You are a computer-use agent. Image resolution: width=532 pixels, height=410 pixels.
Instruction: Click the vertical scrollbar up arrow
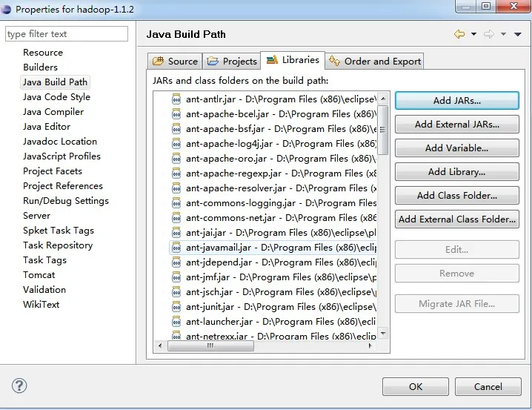tap(383, 99)
